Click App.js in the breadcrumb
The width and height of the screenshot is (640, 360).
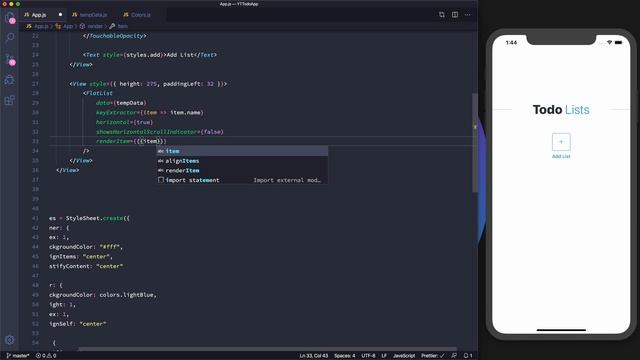click(41, 26)
